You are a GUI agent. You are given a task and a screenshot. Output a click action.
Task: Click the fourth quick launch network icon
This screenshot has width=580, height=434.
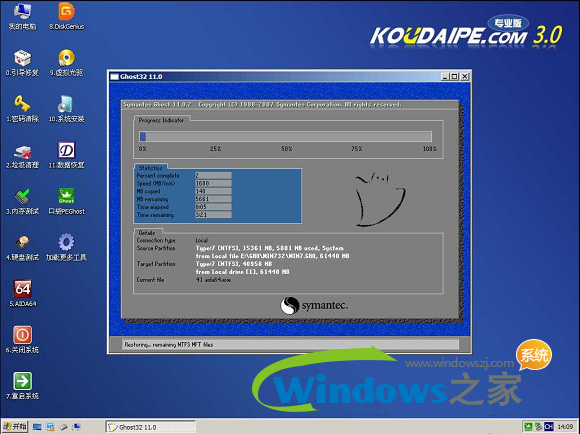[x=76, y=427]
